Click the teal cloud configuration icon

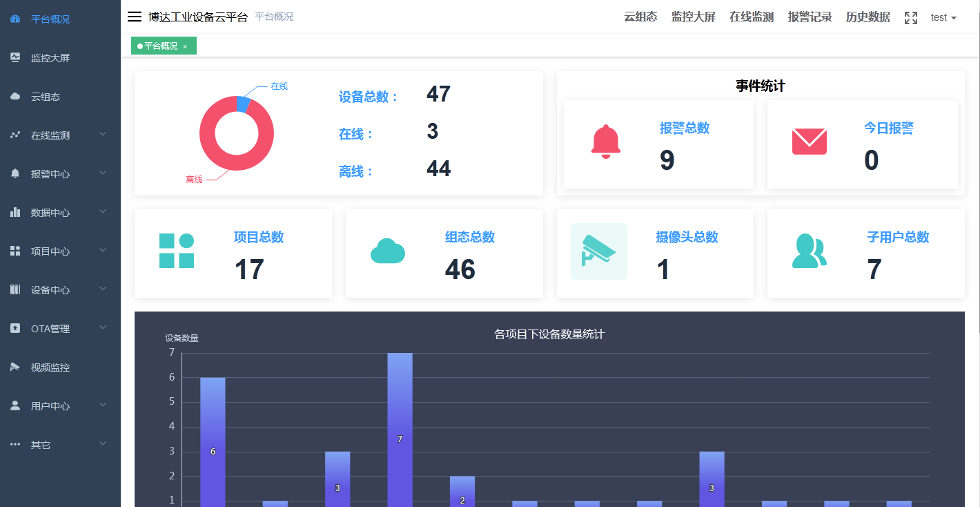pos(387,251)
